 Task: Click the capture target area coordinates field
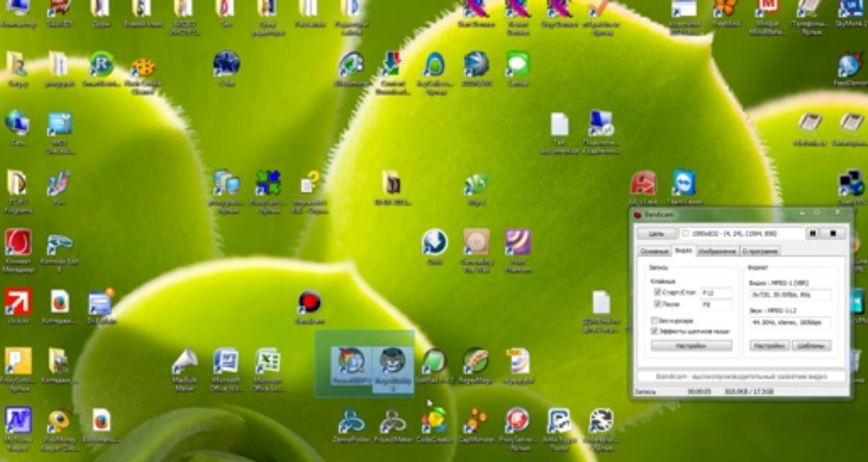742,234
